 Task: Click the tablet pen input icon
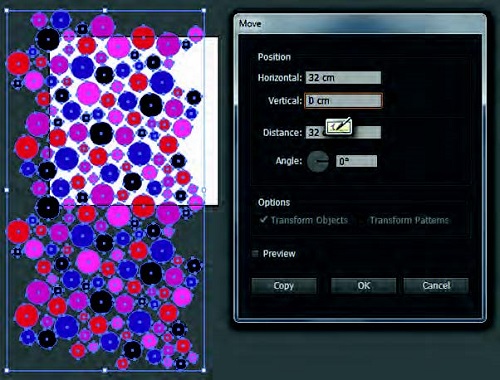339,126
